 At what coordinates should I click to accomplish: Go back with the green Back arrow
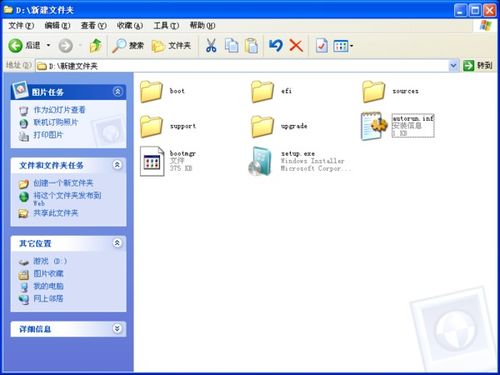coord(24,45)
